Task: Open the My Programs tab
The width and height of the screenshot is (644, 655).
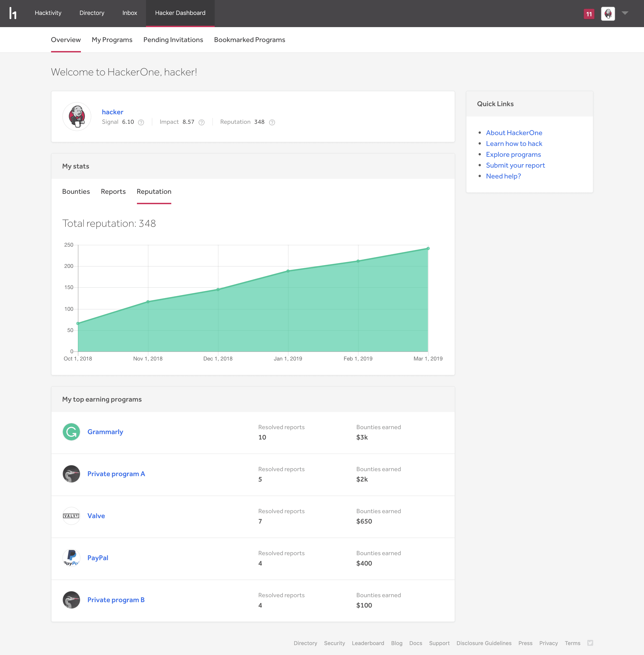Action: pyautogui.click(x=112, y=40)
